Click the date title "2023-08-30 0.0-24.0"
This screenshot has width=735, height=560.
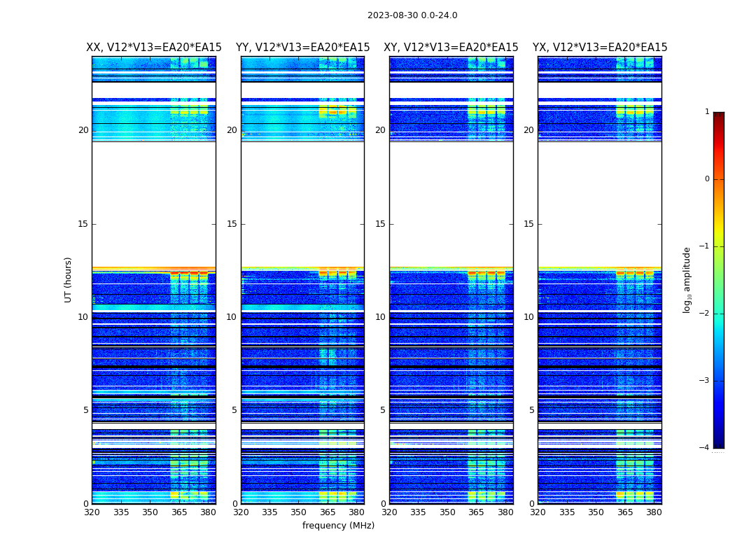(x=412, y=15)
